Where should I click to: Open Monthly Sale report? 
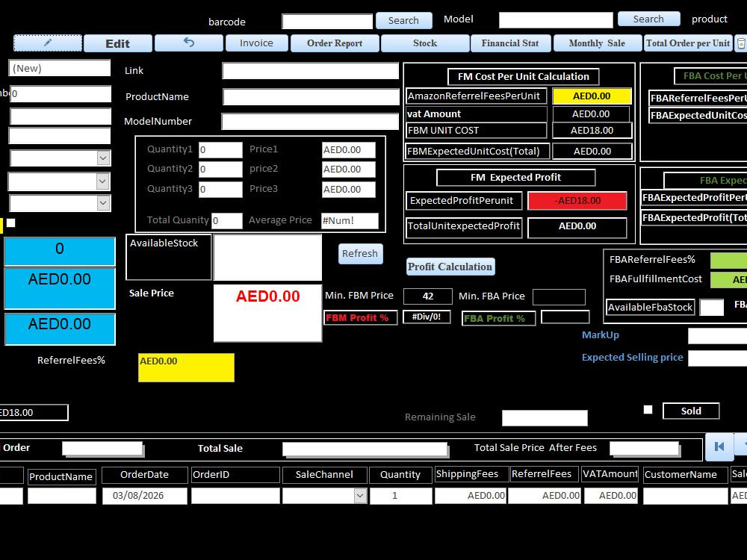(x=597, y=43)
